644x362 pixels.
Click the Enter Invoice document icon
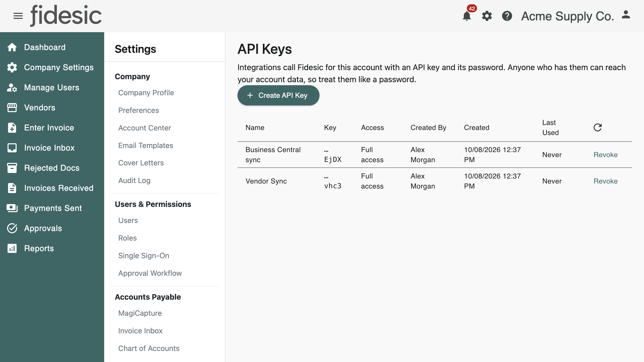point(12,128)
